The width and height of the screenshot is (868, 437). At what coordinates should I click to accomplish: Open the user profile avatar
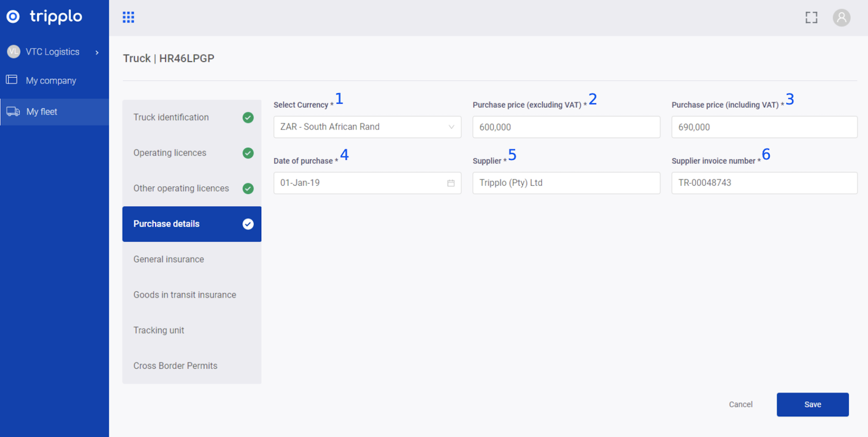pyautogui.click(x=841, y=18)
